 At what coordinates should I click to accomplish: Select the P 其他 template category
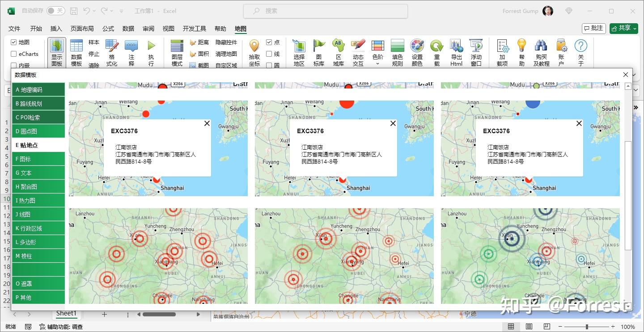coord(38,297)
